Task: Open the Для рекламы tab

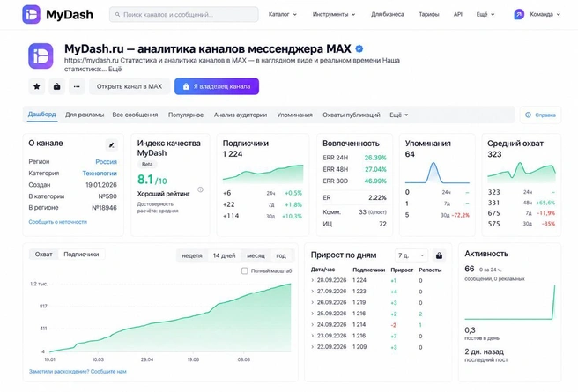Action: (x=85, y=115)
